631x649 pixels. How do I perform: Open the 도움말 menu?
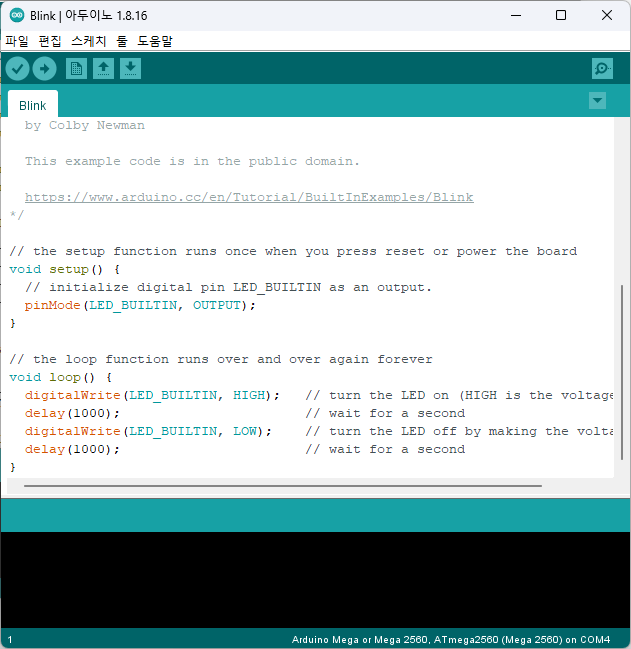[155, 41]
